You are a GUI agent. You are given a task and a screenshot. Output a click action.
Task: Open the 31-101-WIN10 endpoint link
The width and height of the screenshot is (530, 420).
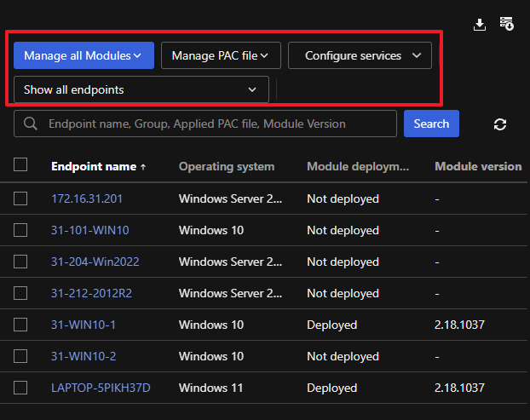(x=90, y=230)
